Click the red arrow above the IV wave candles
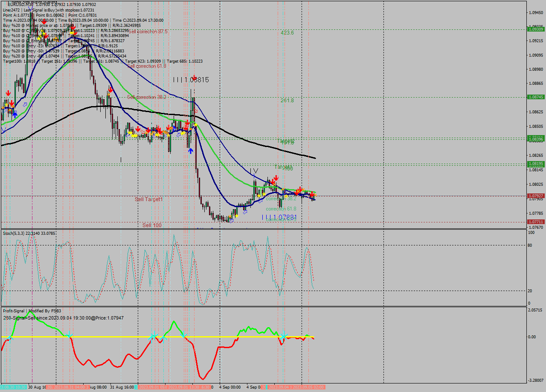 276,177
